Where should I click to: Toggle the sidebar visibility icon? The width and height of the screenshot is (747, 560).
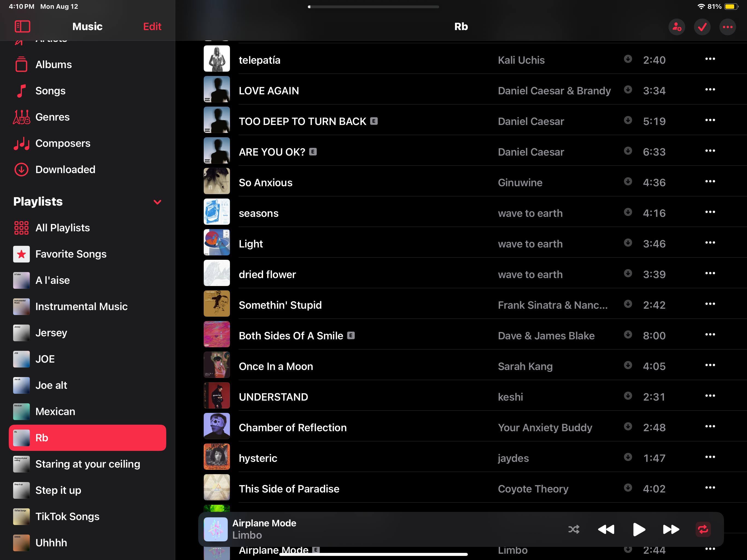click(22, 26)
